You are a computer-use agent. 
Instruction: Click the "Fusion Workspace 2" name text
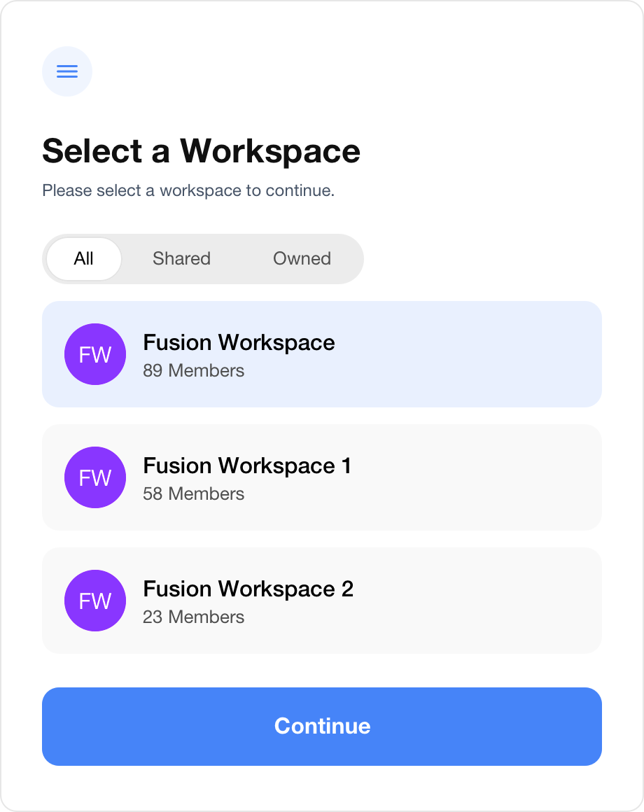[248, 589]
